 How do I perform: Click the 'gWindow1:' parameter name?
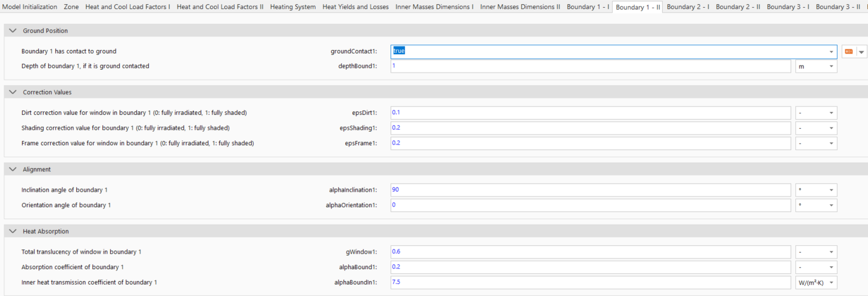tap(361, 252)
